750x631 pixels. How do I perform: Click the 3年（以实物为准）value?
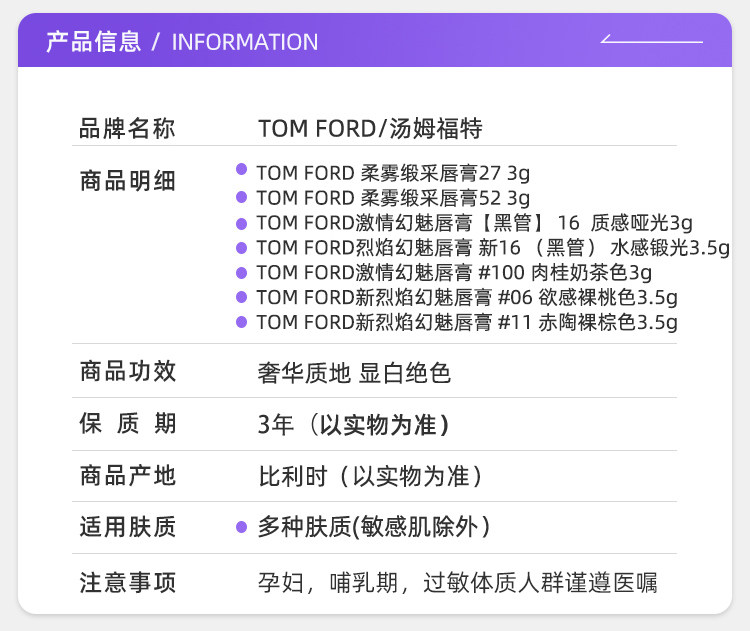tap(353, 424)
